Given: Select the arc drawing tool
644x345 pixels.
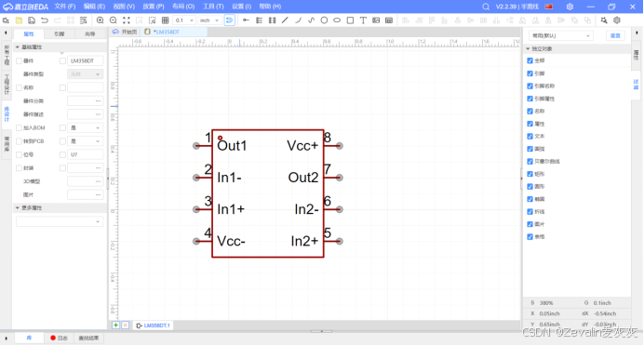Looking at the screenshot, I should pyautogui.click(x=298, y=20).
